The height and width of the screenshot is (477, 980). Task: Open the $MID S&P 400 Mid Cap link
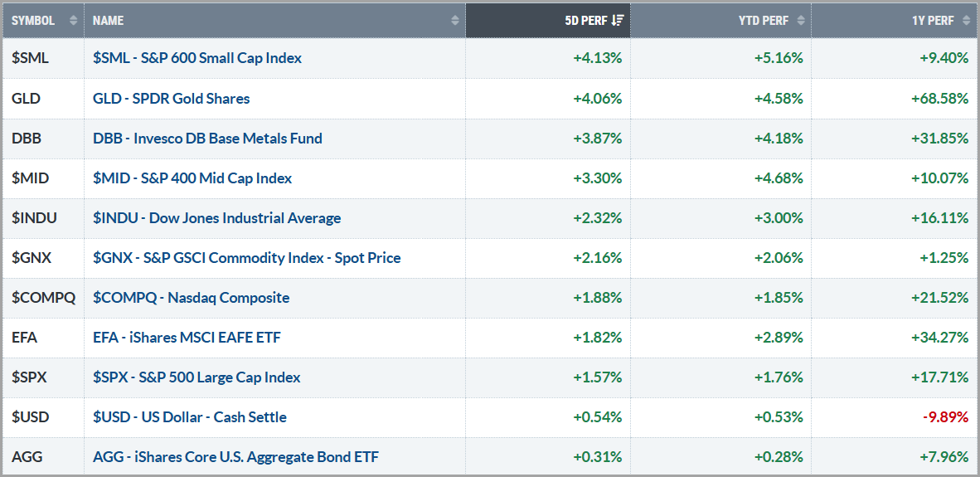(x=192, y=178)
